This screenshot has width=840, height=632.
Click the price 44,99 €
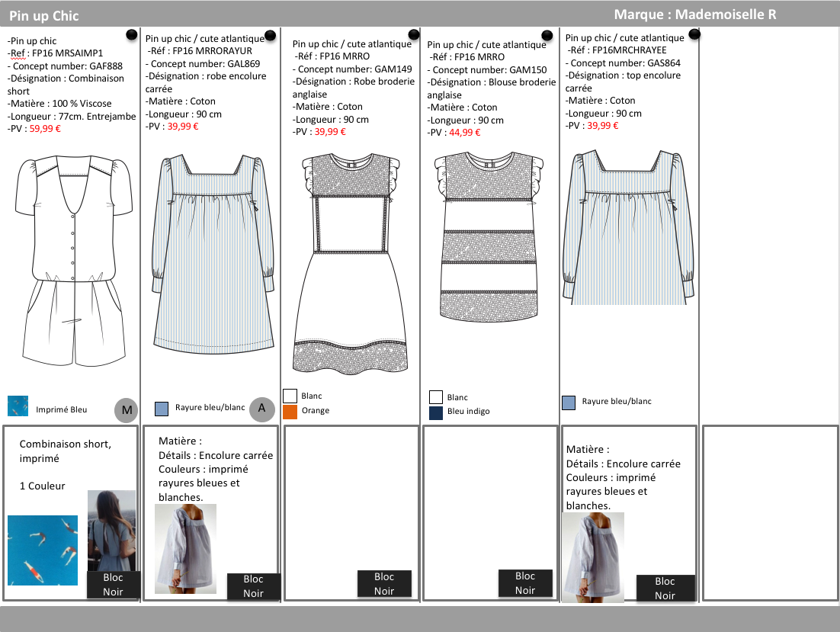click(x=464, y=133)
